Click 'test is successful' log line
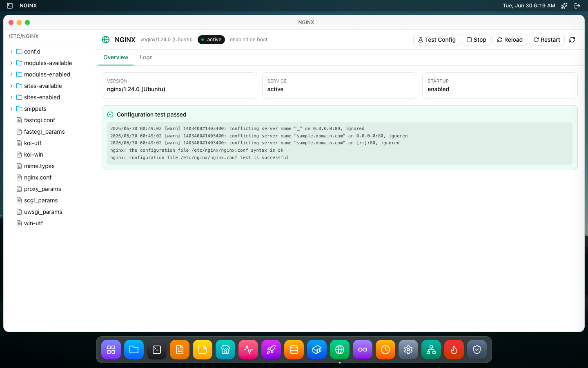The height and width of the screenshot is (368, 588). (x=199, y=157)
